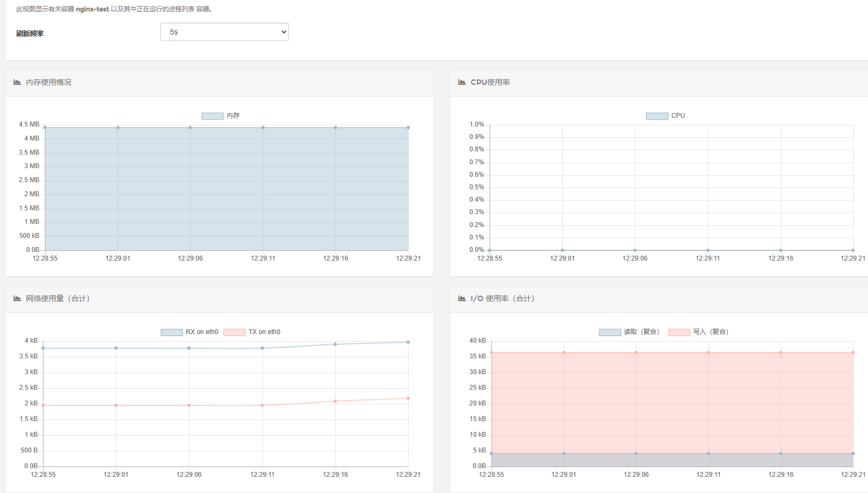The image size is (868, 493).
Task: Click the RX on eth0 legend text
Action: [x=202, y=332]
